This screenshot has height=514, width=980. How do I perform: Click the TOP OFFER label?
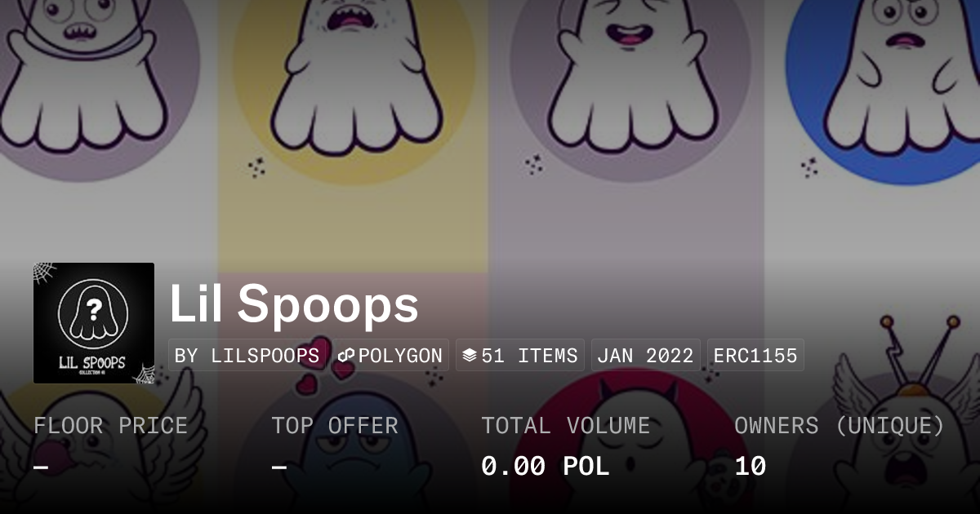coord(335,426)
